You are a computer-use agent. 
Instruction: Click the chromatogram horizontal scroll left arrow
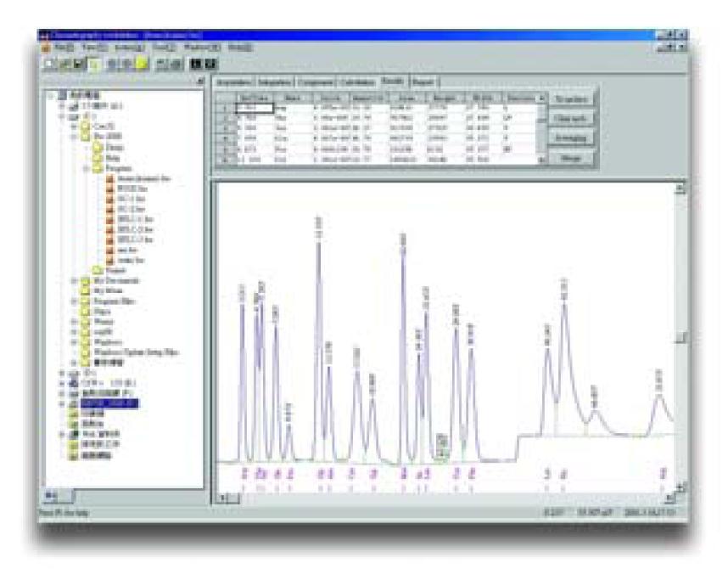click(223, 498)
